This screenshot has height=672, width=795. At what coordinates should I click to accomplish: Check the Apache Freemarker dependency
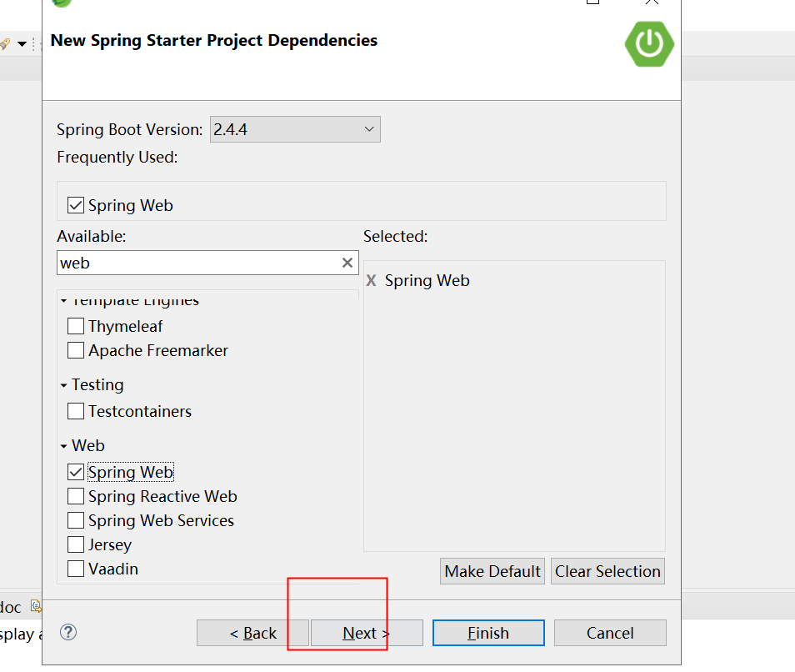click(76, 350)
